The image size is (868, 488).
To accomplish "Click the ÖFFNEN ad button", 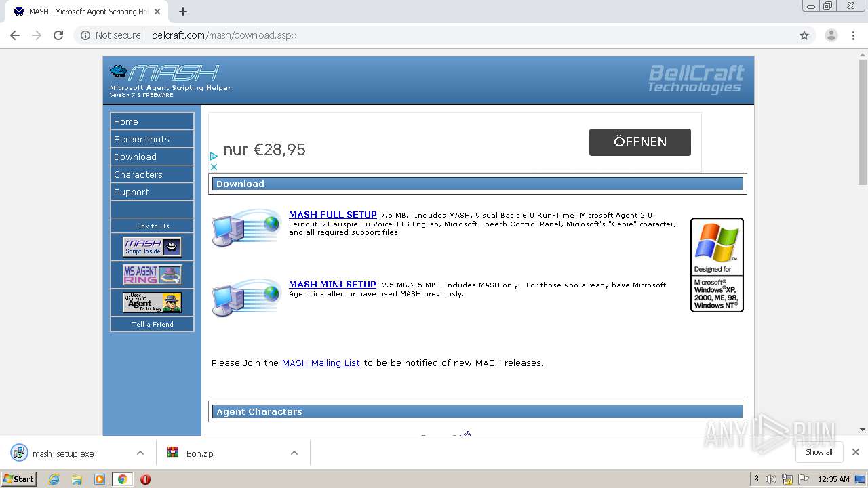I will point(639,142).
